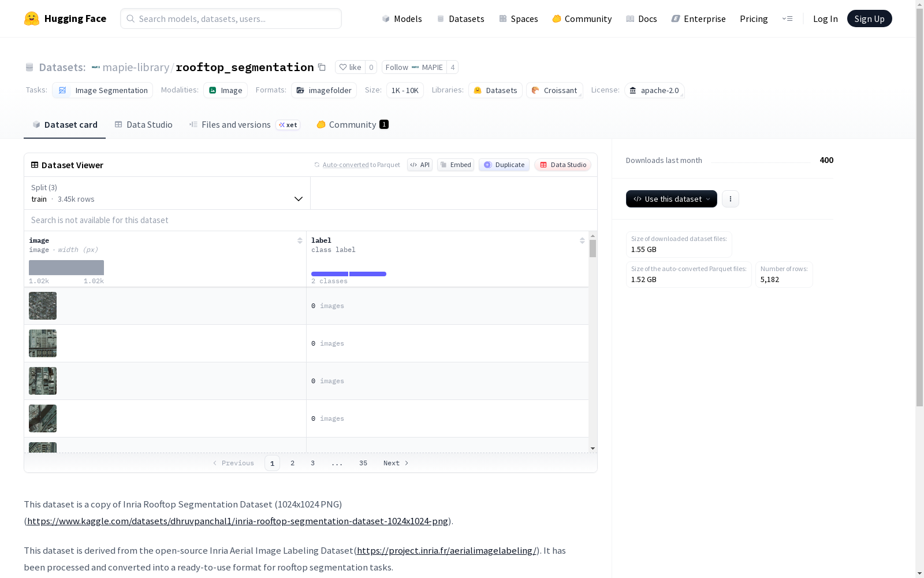Switch to the Dataset card tab

[65, 124]
